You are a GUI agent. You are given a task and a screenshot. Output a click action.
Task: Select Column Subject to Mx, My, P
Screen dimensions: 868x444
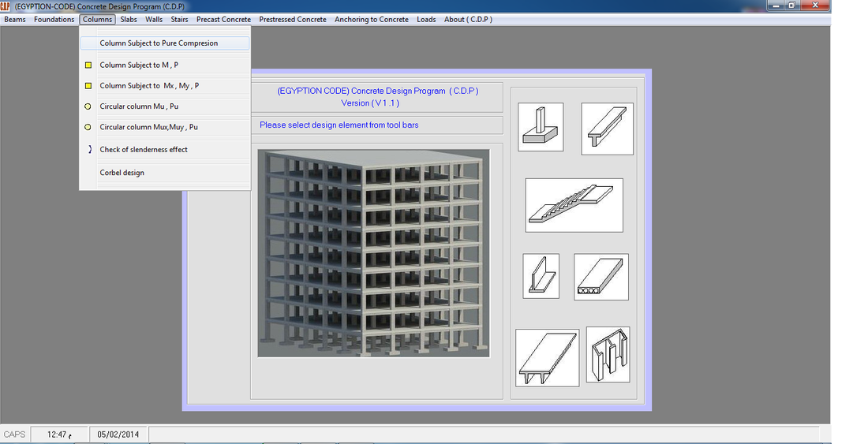pyautogui.click(x=165, y=86)
